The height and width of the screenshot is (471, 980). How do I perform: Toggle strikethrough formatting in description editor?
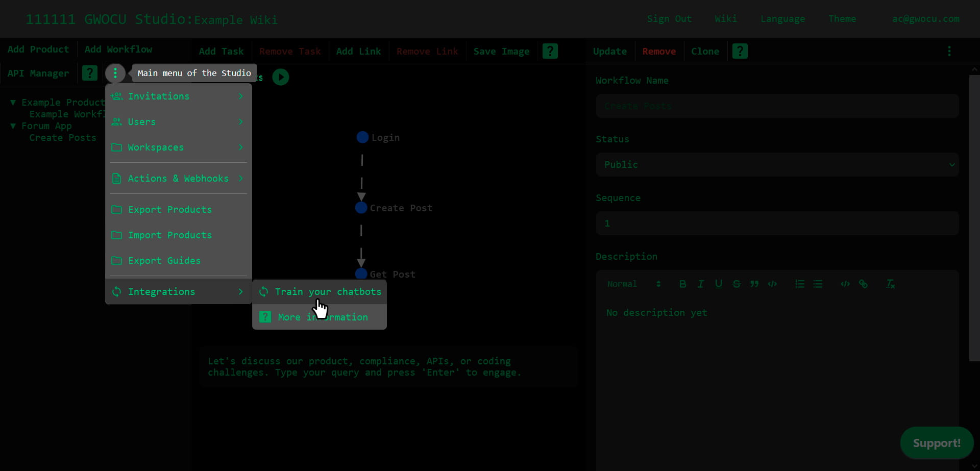tap(737, 284)
